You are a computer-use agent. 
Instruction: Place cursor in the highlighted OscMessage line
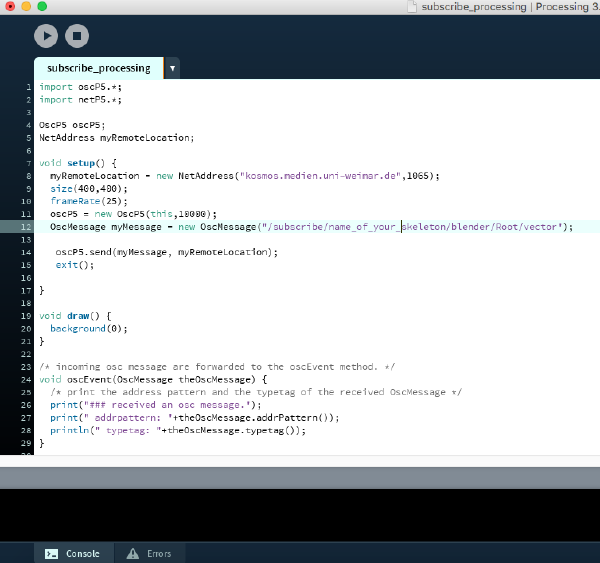click(300, 227)
